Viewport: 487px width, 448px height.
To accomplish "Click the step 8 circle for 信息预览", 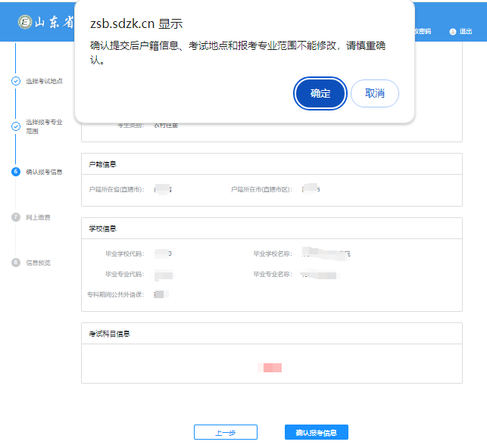I will (x=16, y=263).
